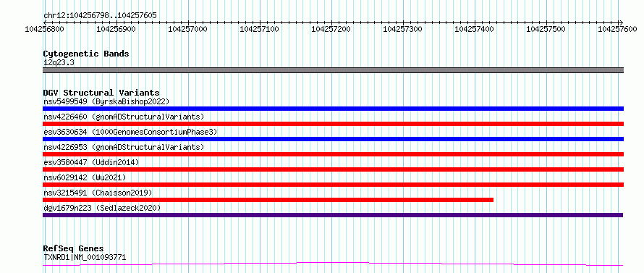This screenshot has height=273, width=644.
Task: Open variant esv3630634 (1000GenomesConsortiumPhase3) label
Action: [x=130, y=132]
